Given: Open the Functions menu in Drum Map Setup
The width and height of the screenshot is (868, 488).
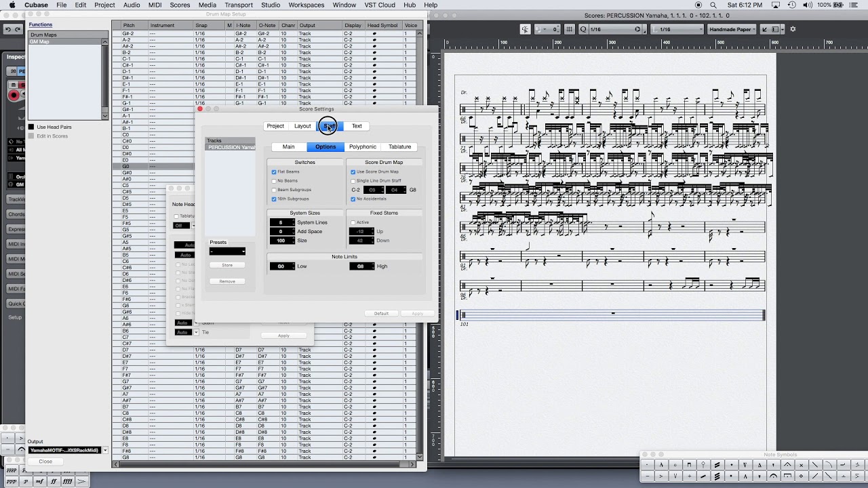Looking at the screenshot, I should click(x=41, y=24).
